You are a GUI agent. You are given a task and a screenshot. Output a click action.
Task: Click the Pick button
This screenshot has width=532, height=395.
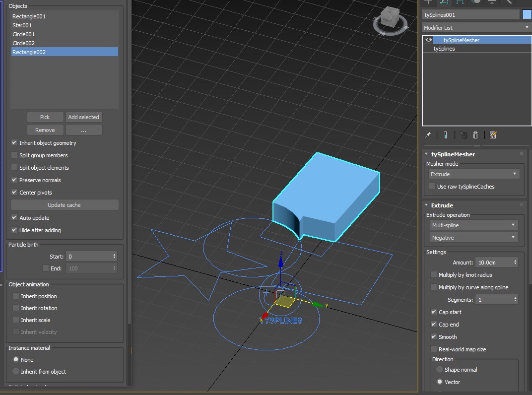(x=45, y=117)
